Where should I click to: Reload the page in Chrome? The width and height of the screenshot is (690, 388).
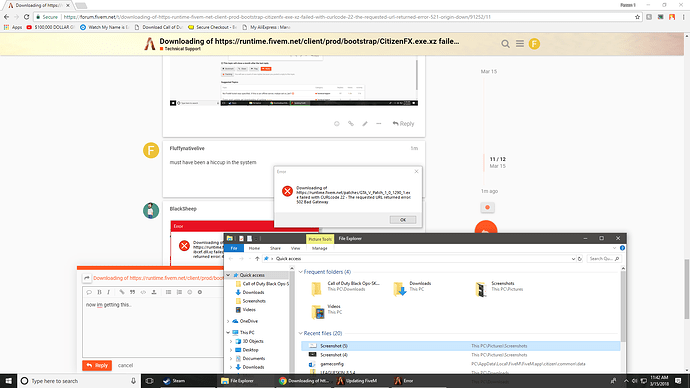click(26, 17)
